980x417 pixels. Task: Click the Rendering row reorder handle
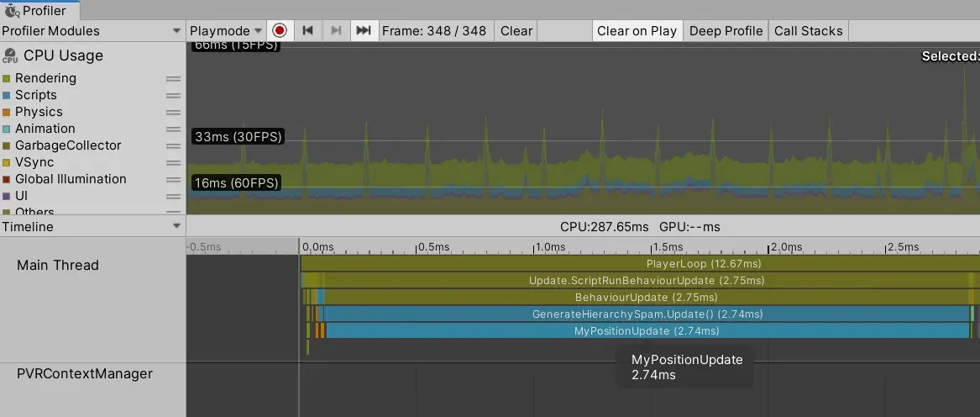(173, 79)
